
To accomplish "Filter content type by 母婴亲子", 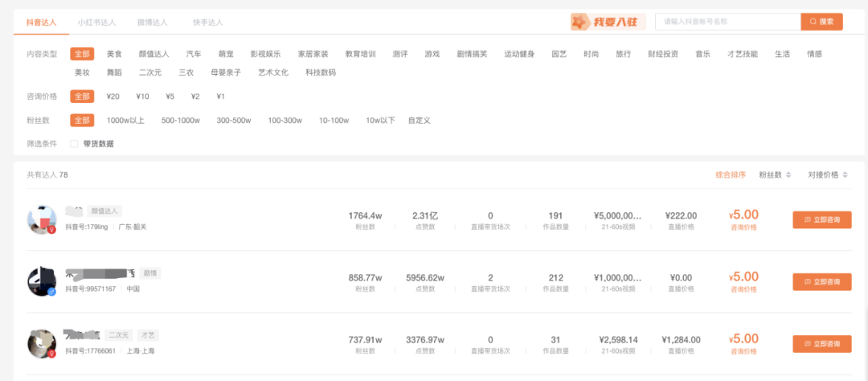I will pos(226,72).
